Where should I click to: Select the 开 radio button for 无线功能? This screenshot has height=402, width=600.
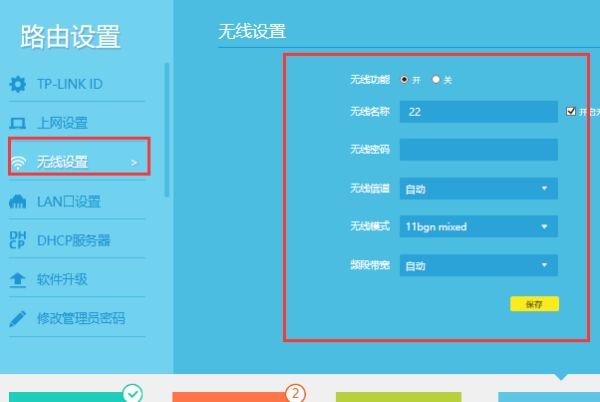point(404,80)
